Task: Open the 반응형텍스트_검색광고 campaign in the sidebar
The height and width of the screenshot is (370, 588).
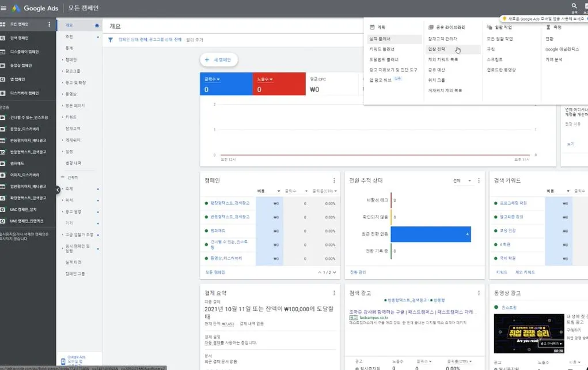Action: pyautogui.click(x=28, y=152)
